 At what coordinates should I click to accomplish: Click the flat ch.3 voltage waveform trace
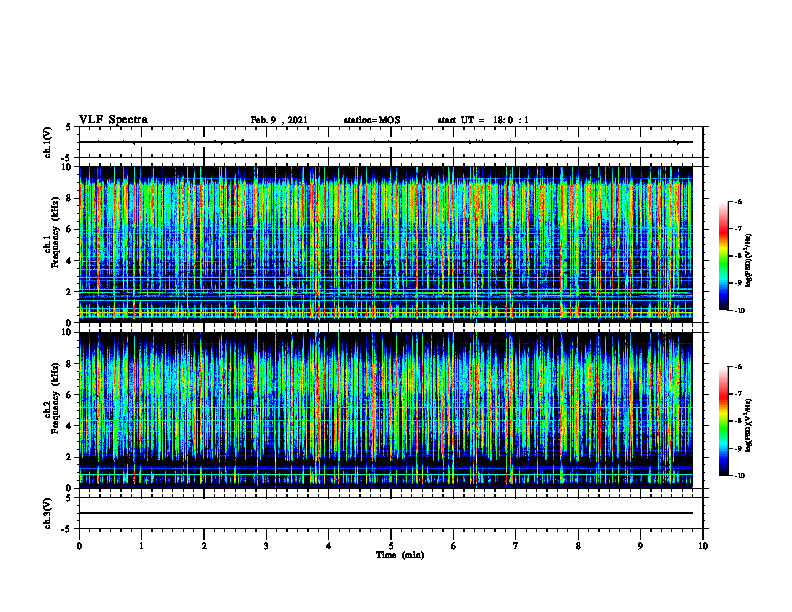[386, 513]
